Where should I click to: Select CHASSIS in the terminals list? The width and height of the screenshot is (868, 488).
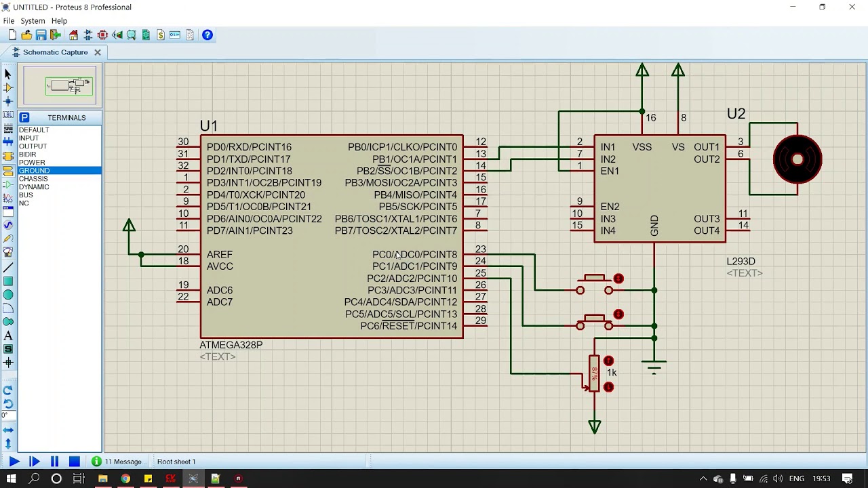tap(33, 179)
